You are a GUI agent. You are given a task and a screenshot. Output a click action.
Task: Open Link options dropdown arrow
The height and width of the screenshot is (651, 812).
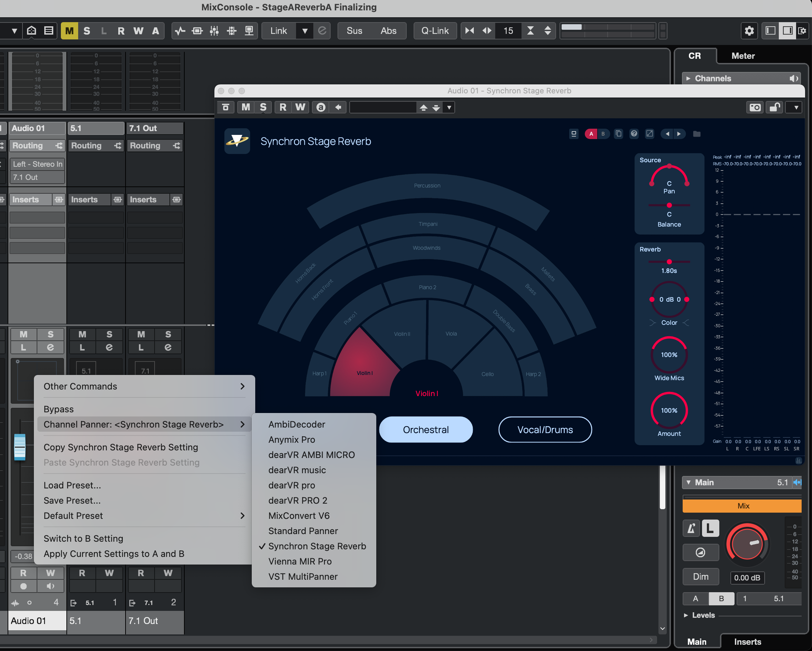pyautogui.click(x=305, y=31)
